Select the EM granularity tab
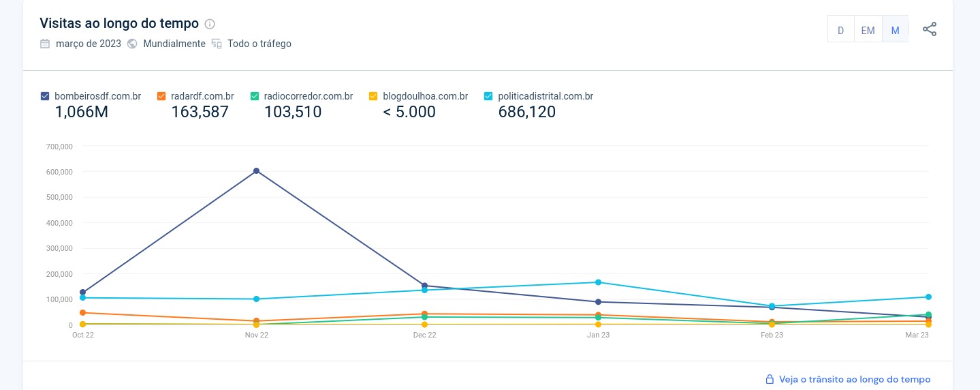The image size is (980, 390). (868, 30)
